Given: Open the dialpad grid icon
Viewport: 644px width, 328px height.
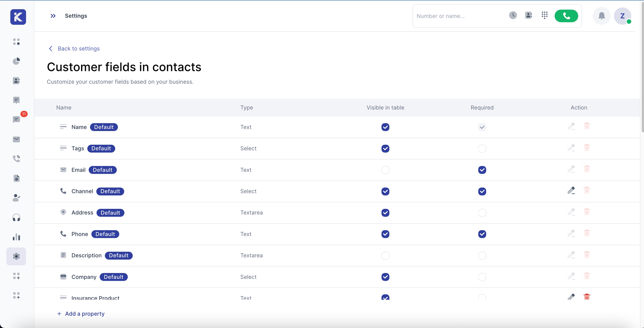Looking at the screenshot, I should pos(544,15).
